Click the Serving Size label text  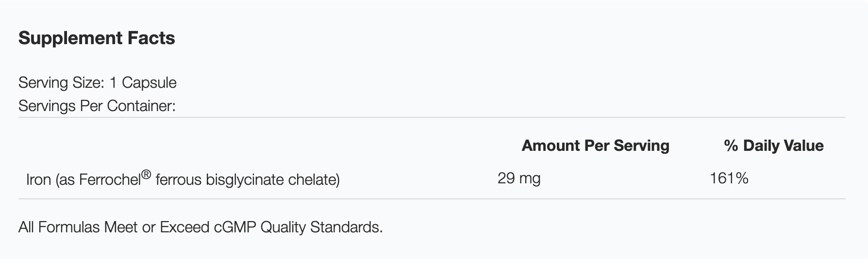pos(61,83)
